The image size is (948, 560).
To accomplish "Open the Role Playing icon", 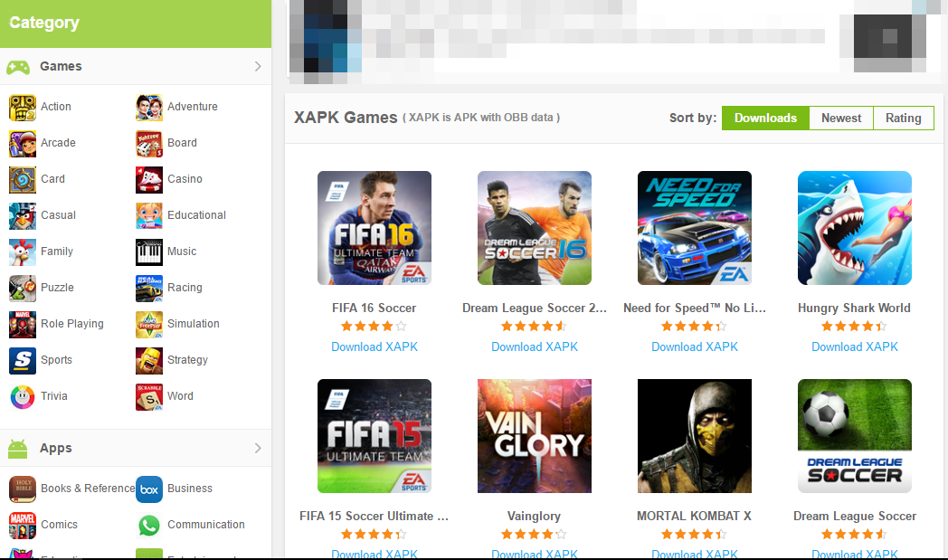I will coord(23,325).
